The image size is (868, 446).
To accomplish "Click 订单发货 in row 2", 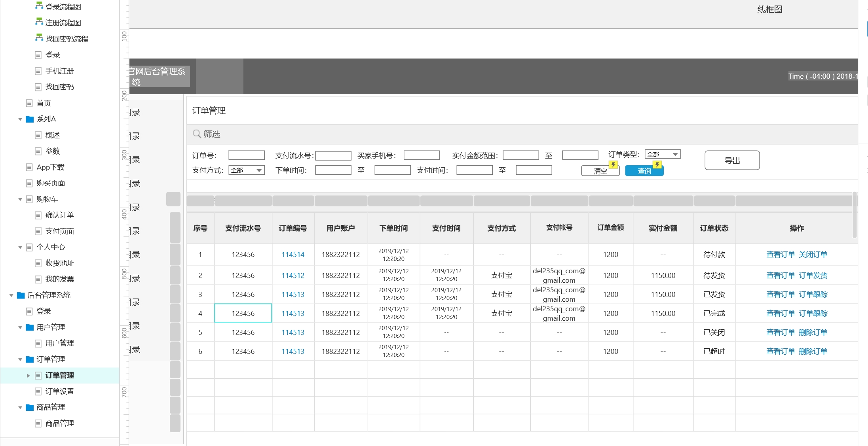I will point(813,276).
